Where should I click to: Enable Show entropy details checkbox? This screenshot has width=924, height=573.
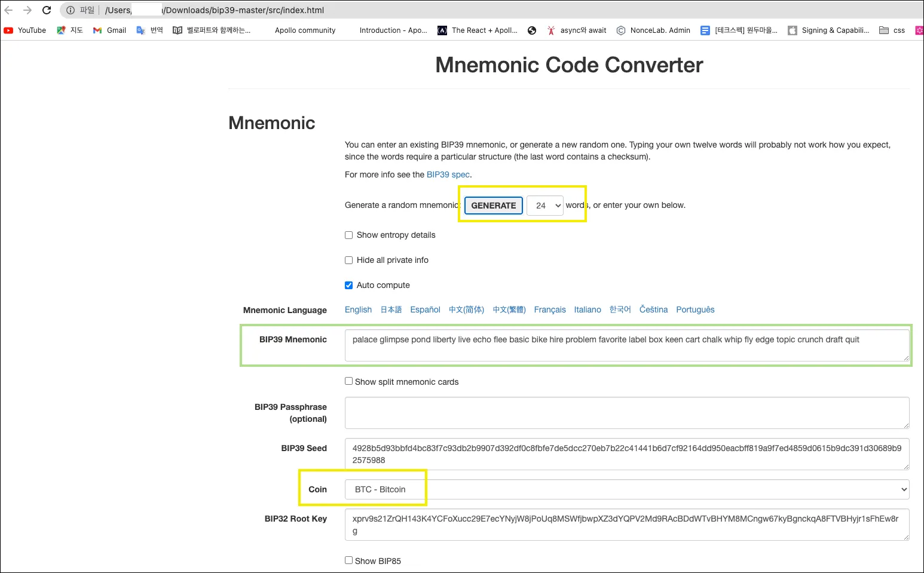pyautogui.click(x=349, y=235)
